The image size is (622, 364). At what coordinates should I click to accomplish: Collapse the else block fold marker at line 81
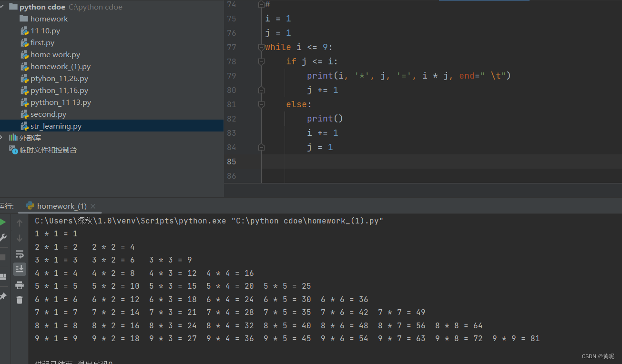[x=261, y=104]
